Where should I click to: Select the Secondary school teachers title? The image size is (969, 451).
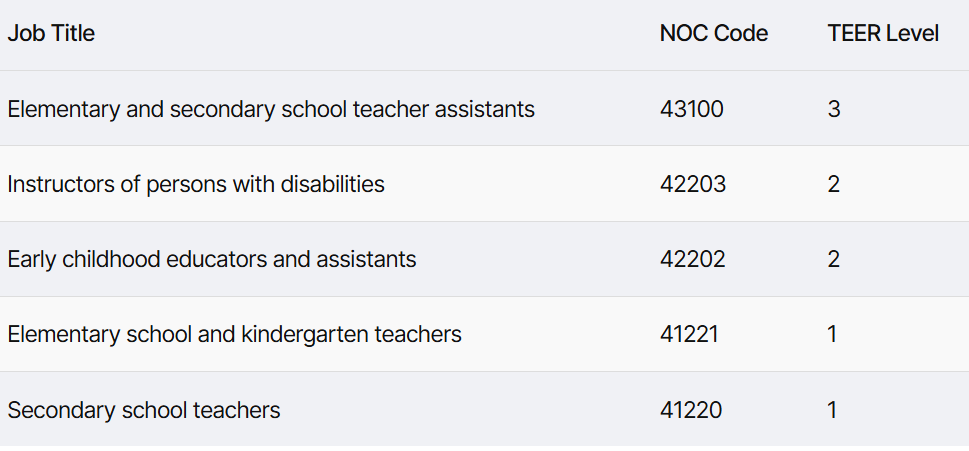pos(143,410)
